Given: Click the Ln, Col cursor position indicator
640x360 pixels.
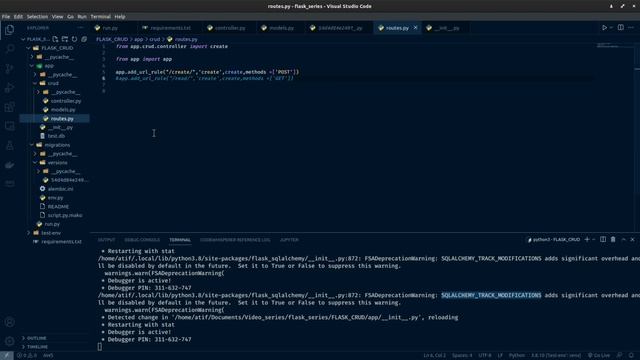Looking at the screenshot, I should [434, 356].
